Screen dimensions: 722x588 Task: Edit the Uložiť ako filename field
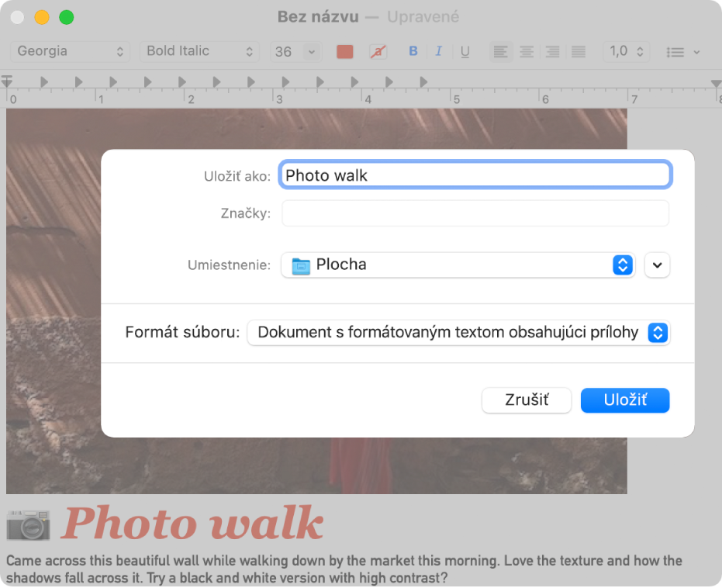click(475, 175)
